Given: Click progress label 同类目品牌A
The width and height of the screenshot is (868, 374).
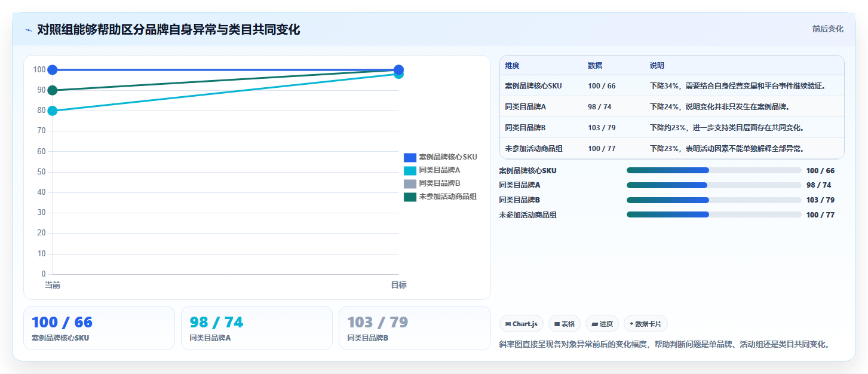Looking at the screenshot, I should 520,185.
